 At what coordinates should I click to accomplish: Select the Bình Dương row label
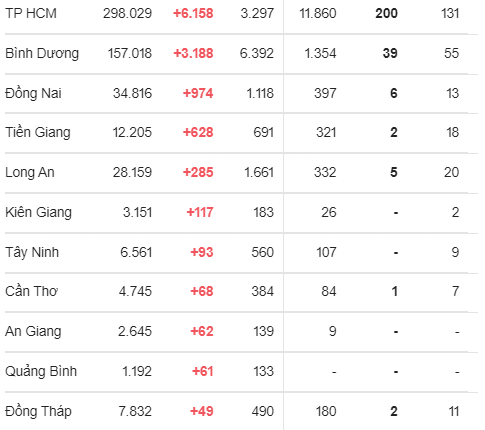coord(42,53)
